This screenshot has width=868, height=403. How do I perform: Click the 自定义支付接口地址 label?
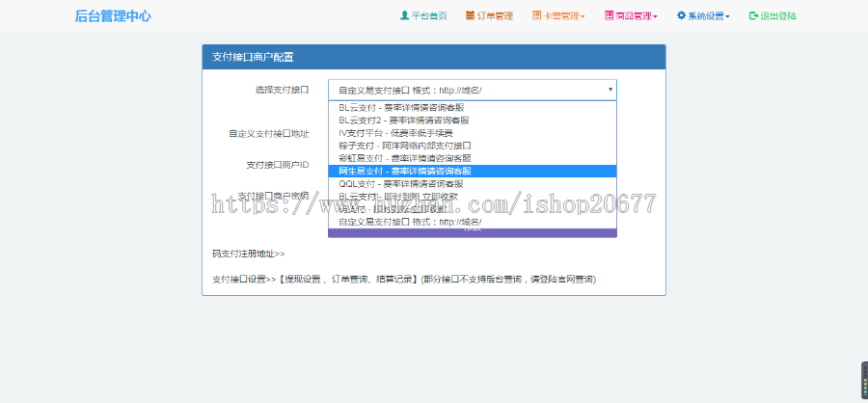[268, 133]
